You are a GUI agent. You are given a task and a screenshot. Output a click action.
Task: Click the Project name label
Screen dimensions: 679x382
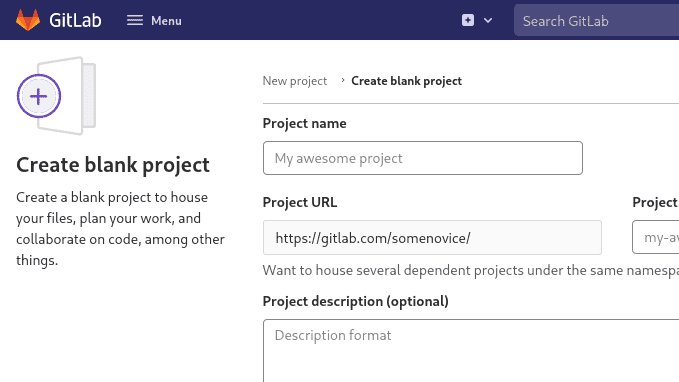pyautogui.click(x=304, y=123)
